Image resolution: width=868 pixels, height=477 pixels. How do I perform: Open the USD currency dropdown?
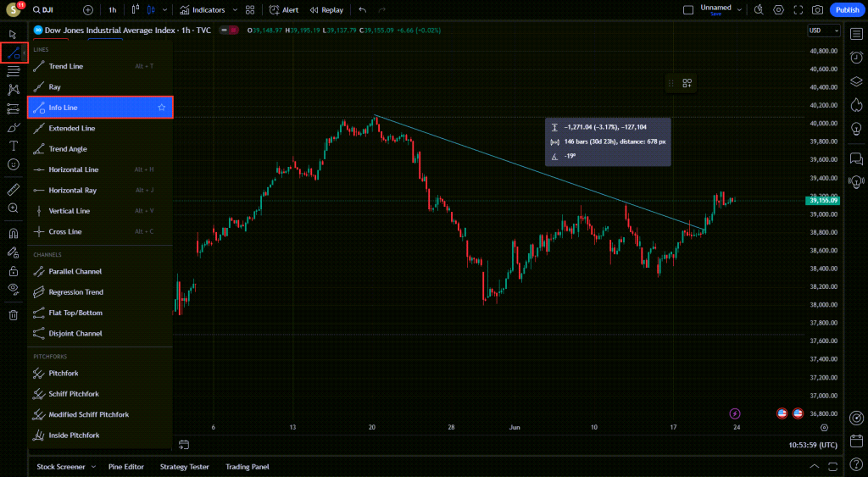coord(824,31)
